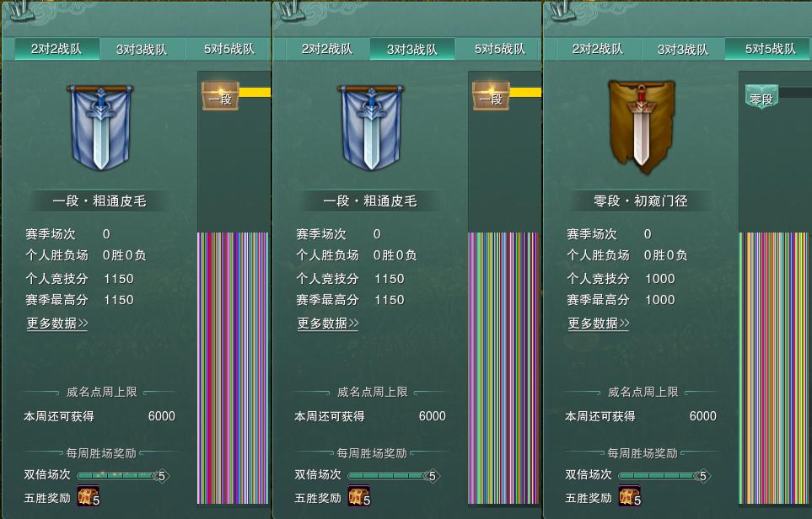Open the 一段 treasure chest in middle panel

point(492,96)
